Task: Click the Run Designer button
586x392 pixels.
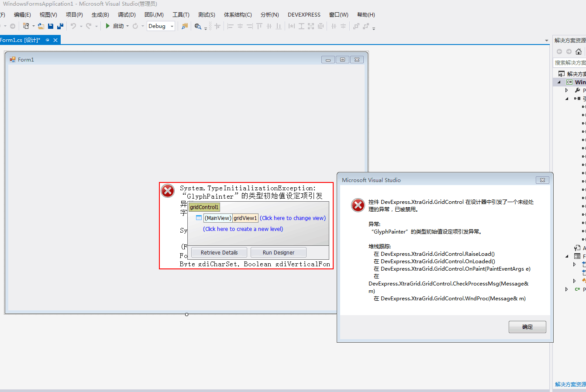Action: pyautogui.click(x=279, y=253)
